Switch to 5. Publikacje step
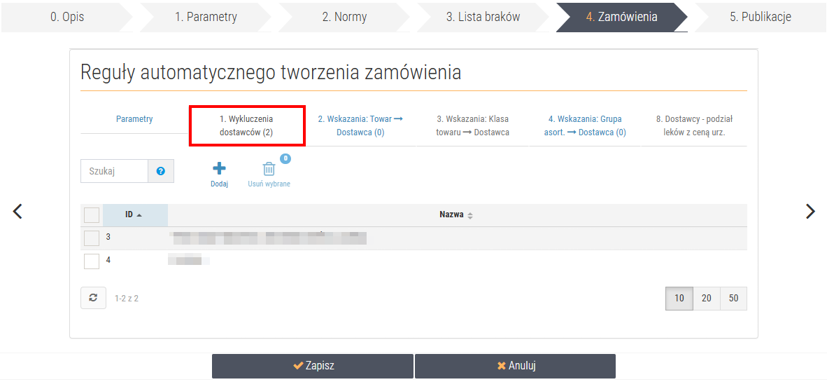 (x=761, y=17)
